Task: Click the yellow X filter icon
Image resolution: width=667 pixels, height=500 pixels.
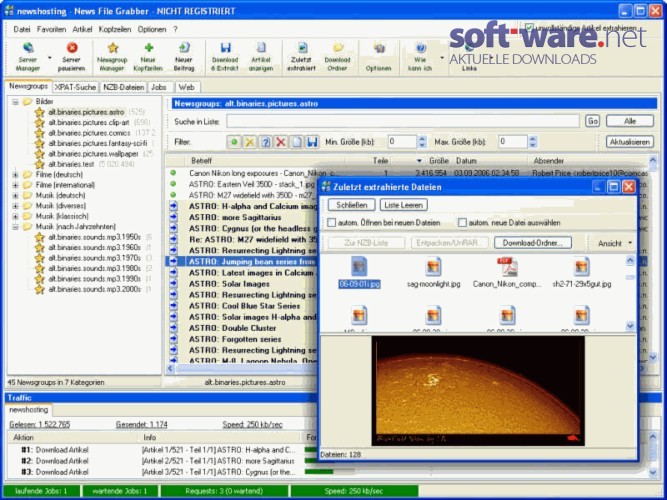Action: point(249,142)
